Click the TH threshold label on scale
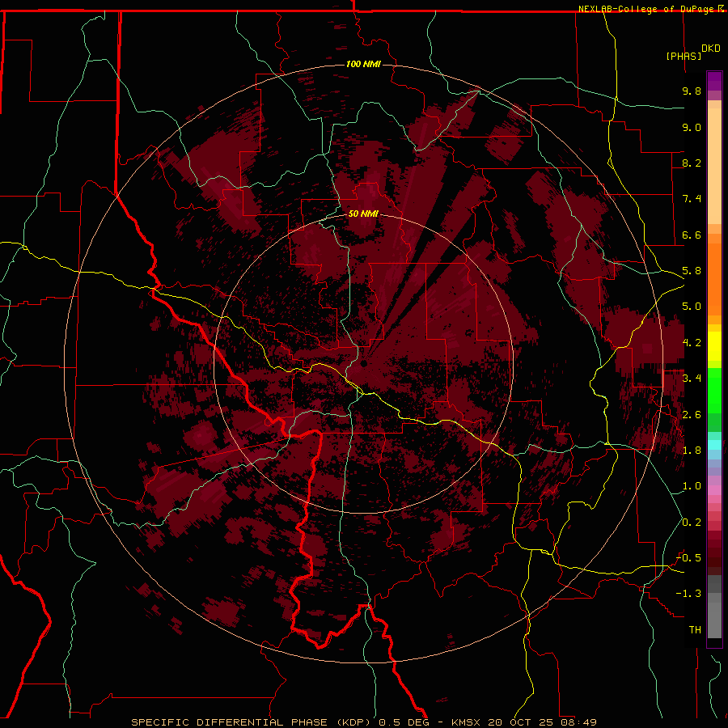Image resolution: width=728 pixels, height=728 pixels. point(695,630)
